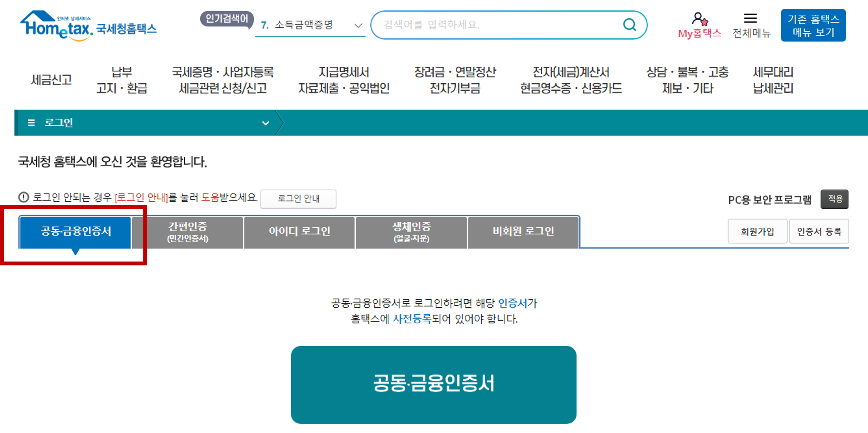The width and height of the screenshot is (868, 433).
Task: Open the 세금신고 menu
Action: point(51,80)
